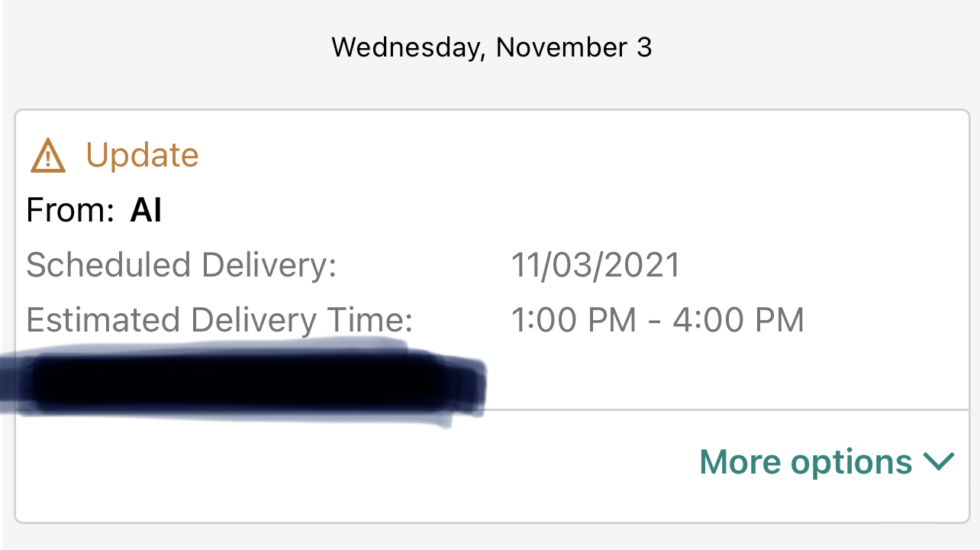Select the orange Update status label
This screenshot has width=980, height=550.
[x=142, y=155]
